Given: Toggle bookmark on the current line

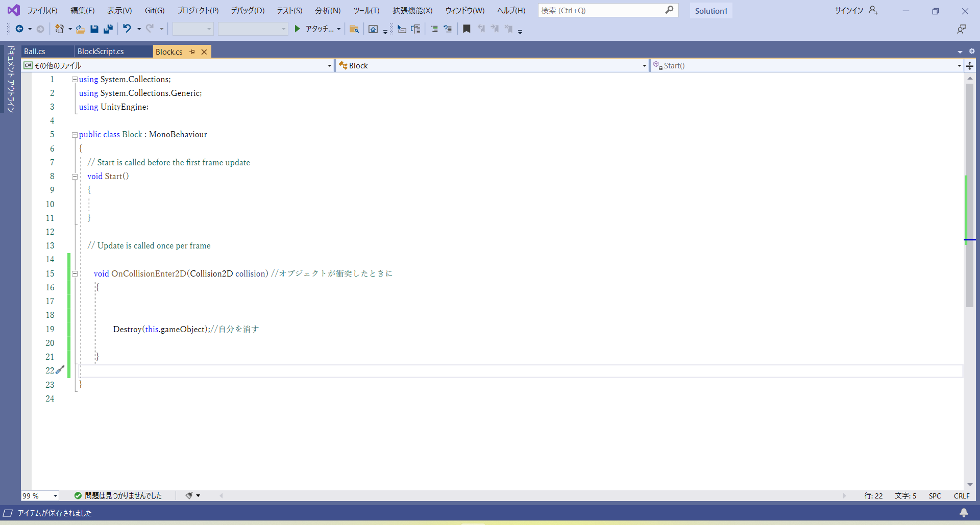Looking at the screenshot, I should tap(467, 29).
